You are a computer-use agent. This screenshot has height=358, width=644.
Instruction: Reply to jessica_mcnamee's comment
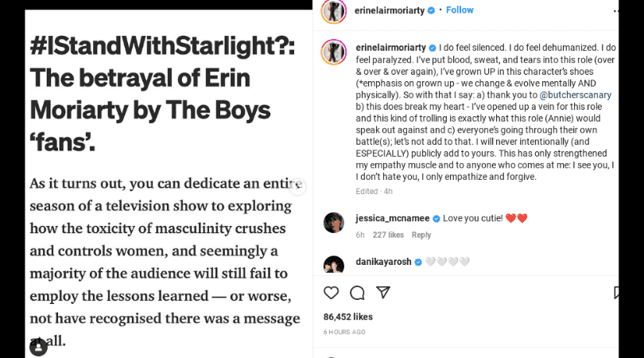tap(421, 235)
